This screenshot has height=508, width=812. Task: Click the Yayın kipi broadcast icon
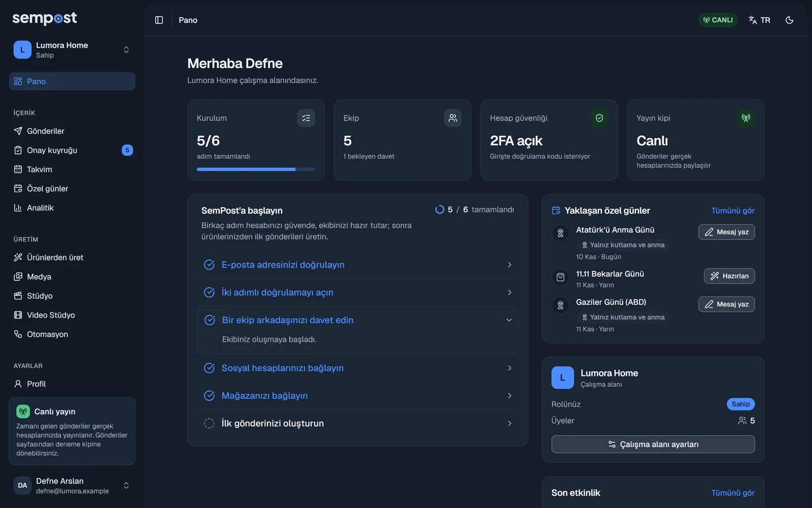coord(746,118)
